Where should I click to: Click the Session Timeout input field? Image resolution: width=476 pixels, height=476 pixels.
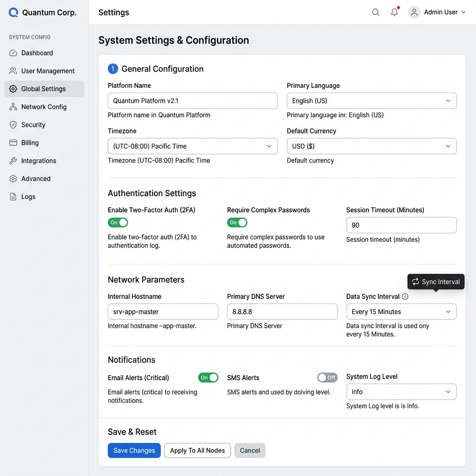(x=401, y=225)
